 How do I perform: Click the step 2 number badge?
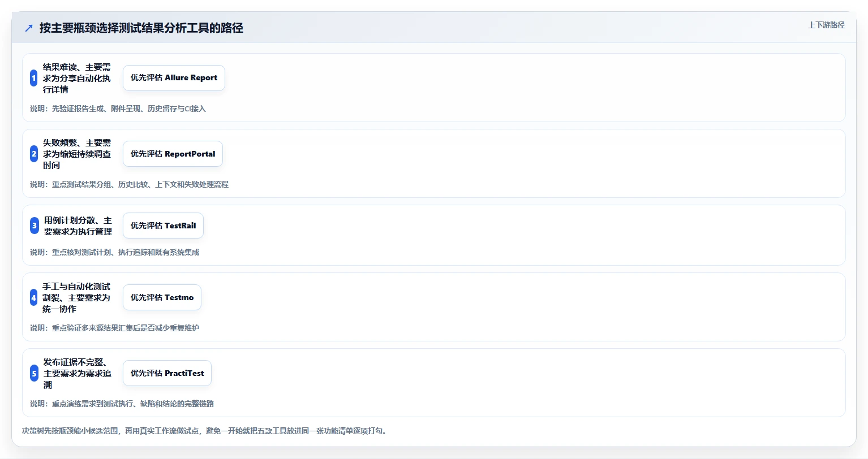(34, 154)
